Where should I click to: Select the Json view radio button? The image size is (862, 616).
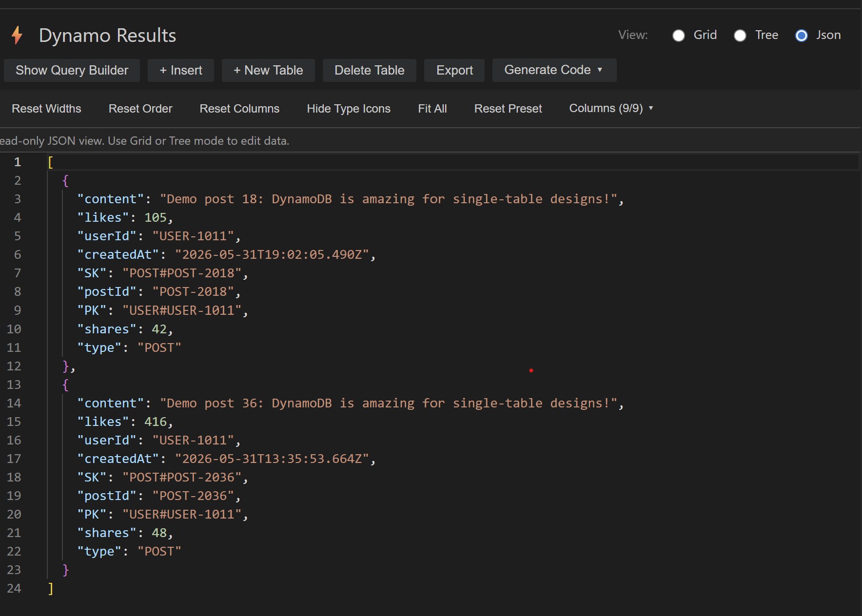802,36
